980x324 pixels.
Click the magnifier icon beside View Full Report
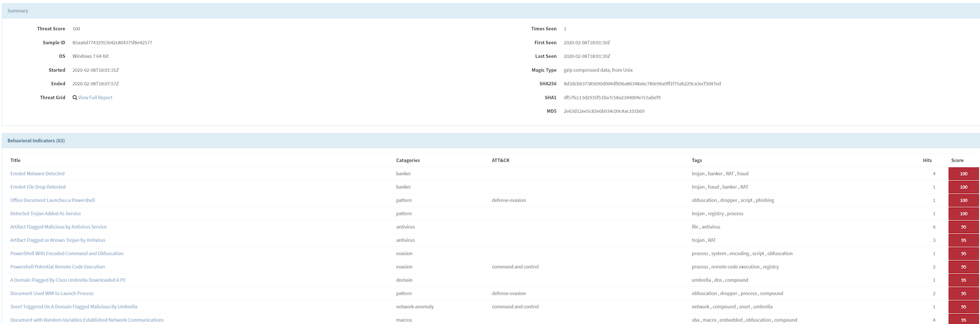point(75,98)
